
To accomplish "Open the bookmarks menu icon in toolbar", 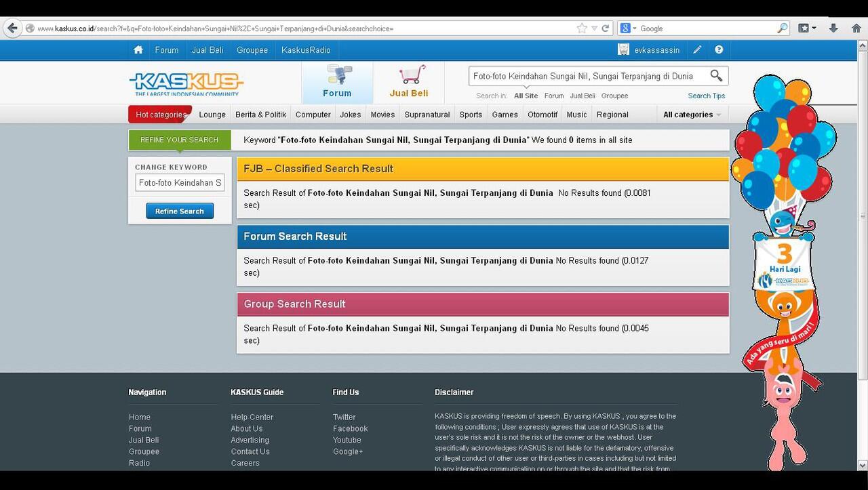I will point(806,28).
